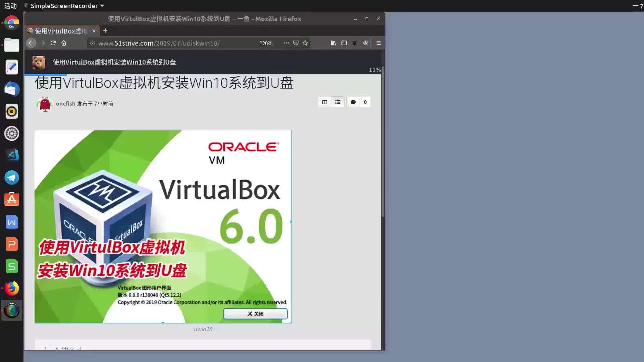
Task: Click the article heading 使用VirtulBox虚拟机安装Win10系统到U盘
Action: [x=164, y=83]
